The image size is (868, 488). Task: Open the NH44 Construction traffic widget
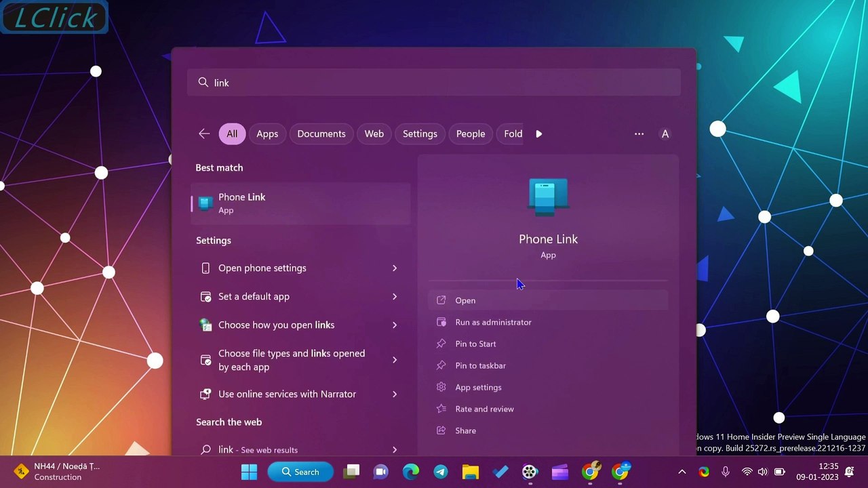click(57, 472)
